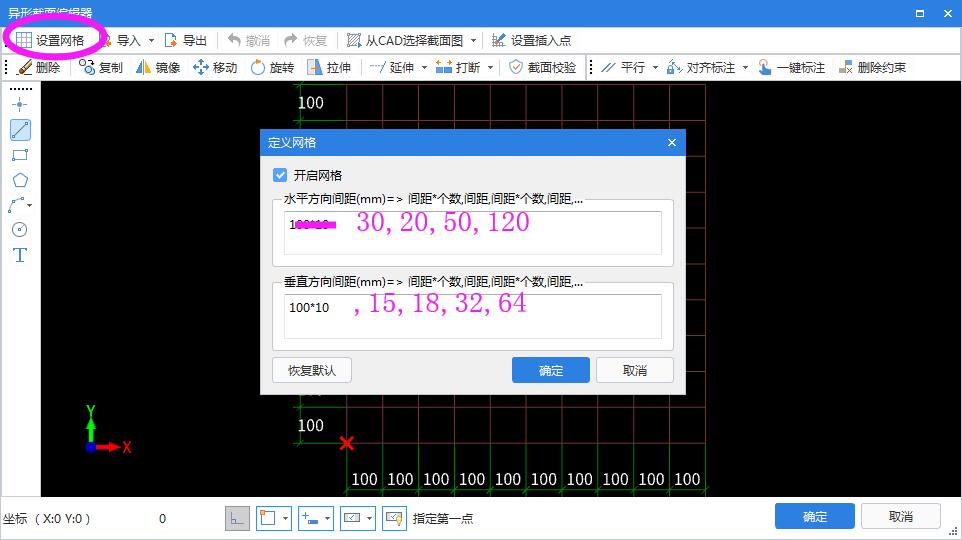
Task: Toggle the orthogonal mode status icon
Action: tap(237, 519)
